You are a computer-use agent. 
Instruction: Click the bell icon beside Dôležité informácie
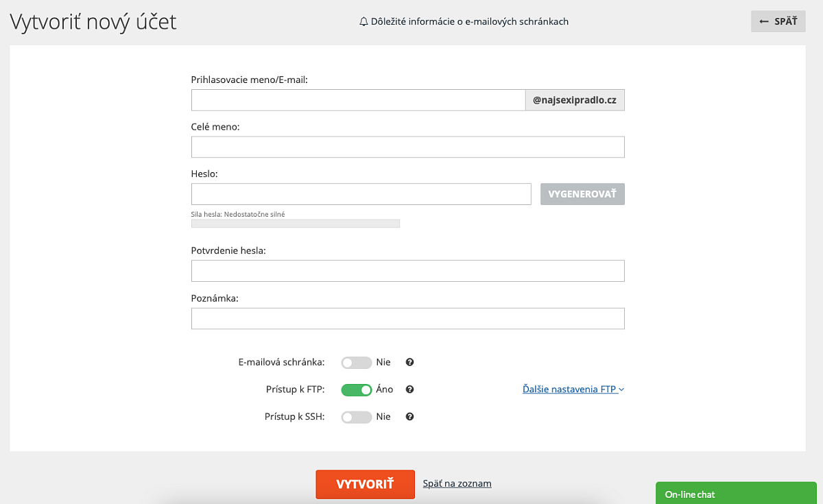click(x=363, y=21)
